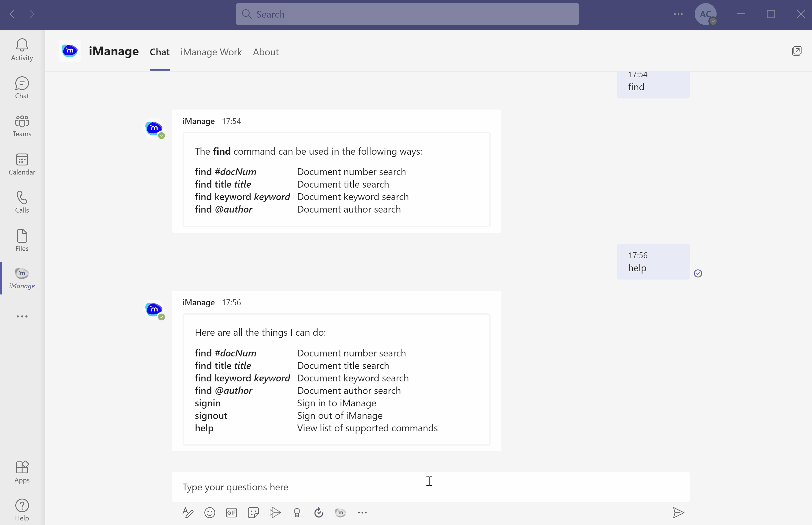Viewport: 812px width, 525px height.
Task: Open the Apps store button
Action: pyautogui.click(x=22, y=472)
